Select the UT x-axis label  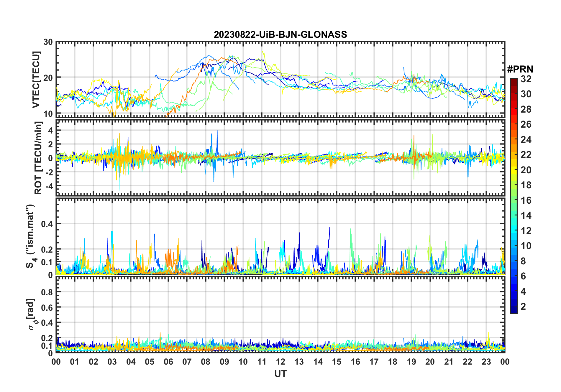280,374
